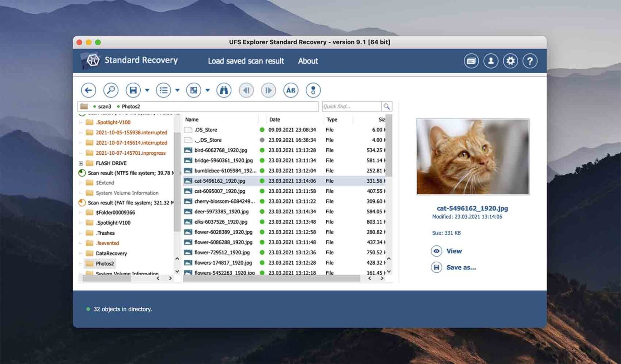Open the scan tool with the magnifier icon
The width and height of the screenshot is (621, 364).
110,90
